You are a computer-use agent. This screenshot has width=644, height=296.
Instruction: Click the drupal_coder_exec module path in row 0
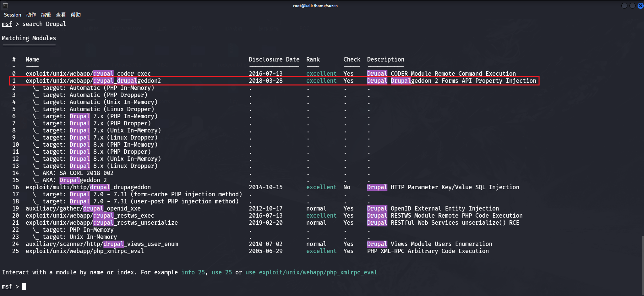(88, 74)
